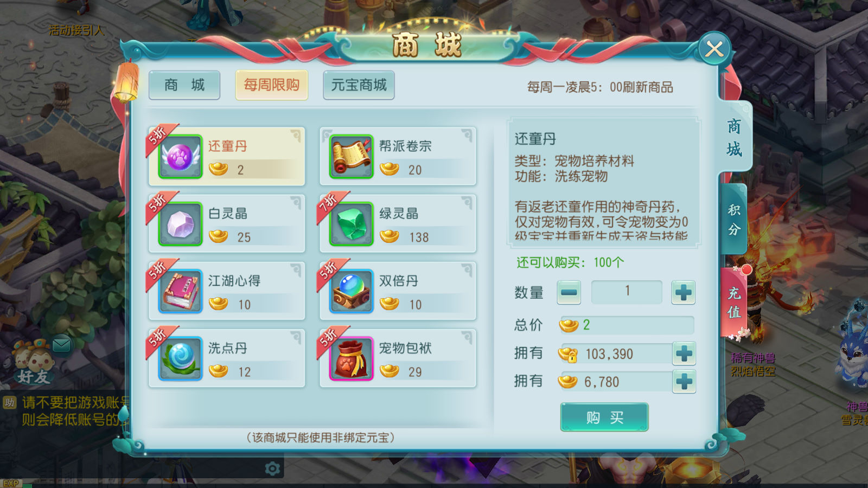Select the 帮派卷宗 scroll item icon
The image size is (868, 488).
352,157
